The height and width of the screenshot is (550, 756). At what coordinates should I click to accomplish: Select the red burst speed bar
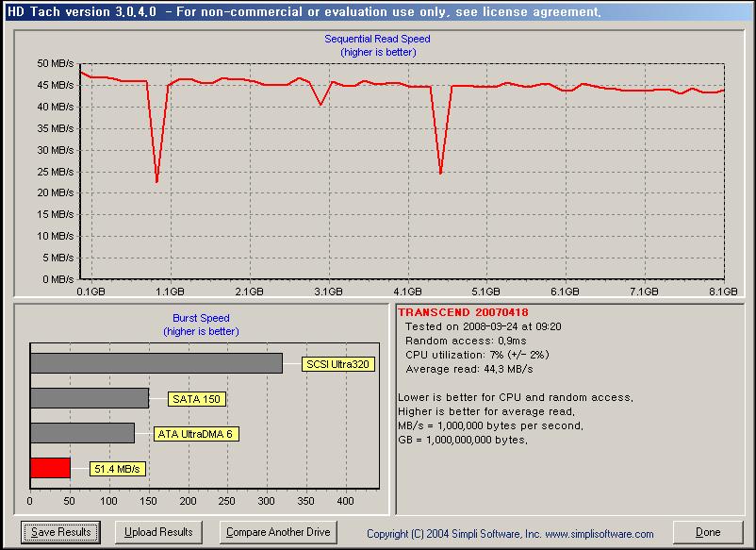pos(50,468)
